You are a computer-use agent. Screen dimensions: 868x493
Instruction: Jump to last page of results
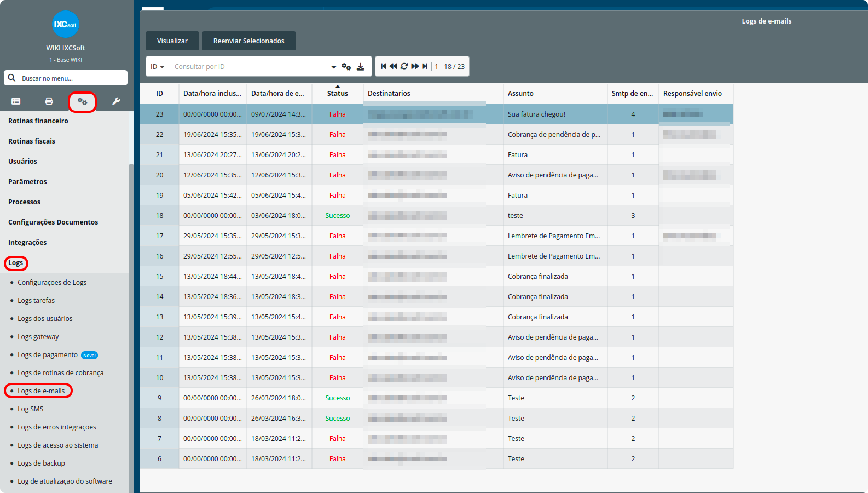(x=425, y=66)
